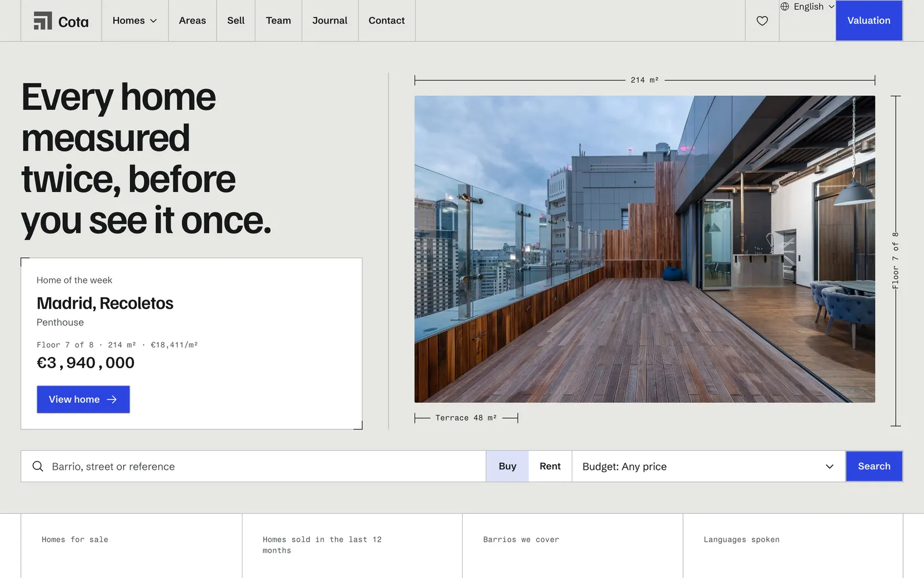Open the penthouse terrace photo
Viewport: 924px width, 578px height.
(644, 249)
